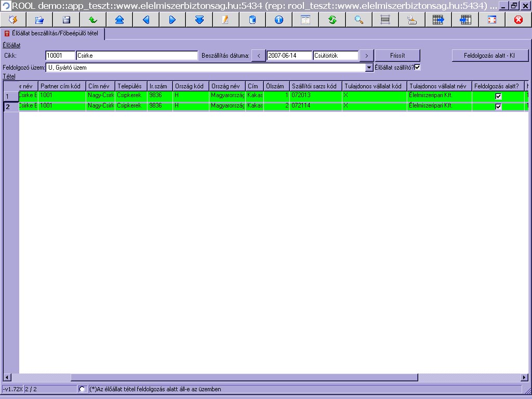Open the Feldolgozó üzem dropdown
Viewport: 532px width, 399px height.
pos(369,68)
